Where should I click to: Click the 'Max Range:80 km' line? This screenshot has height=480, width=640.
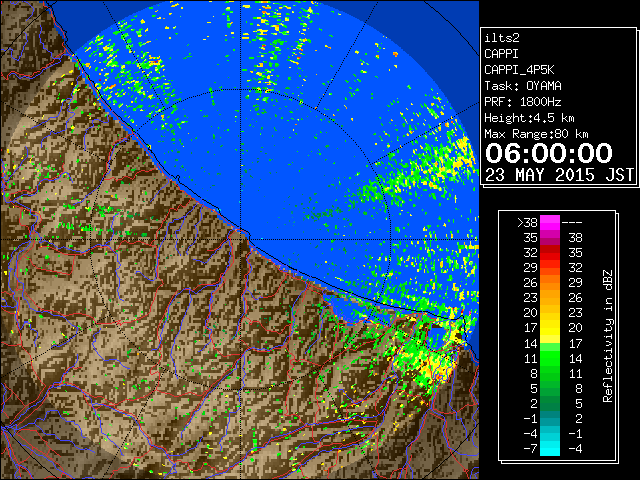coord(536,134)
